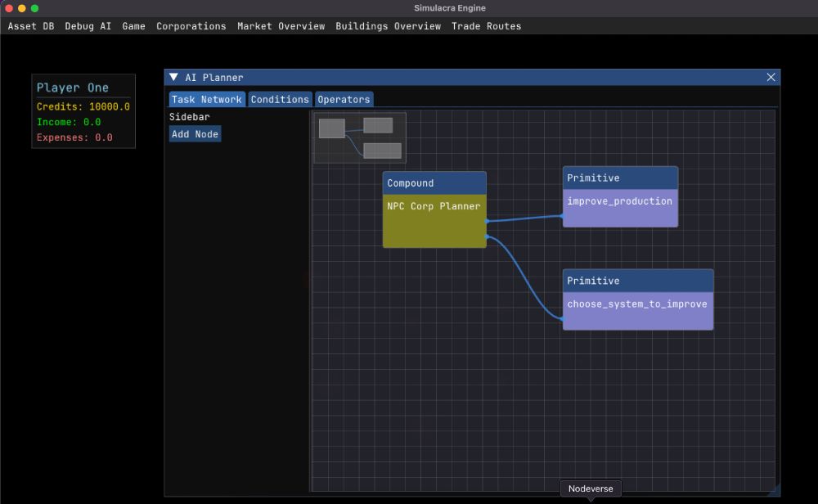
Task: Open the Market Overview menu
Action: click(281, 26)
